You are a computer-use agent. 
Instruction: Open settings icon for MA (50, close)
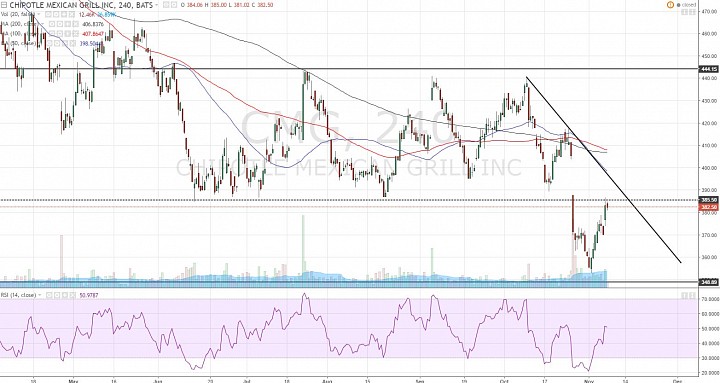point(57,43)
